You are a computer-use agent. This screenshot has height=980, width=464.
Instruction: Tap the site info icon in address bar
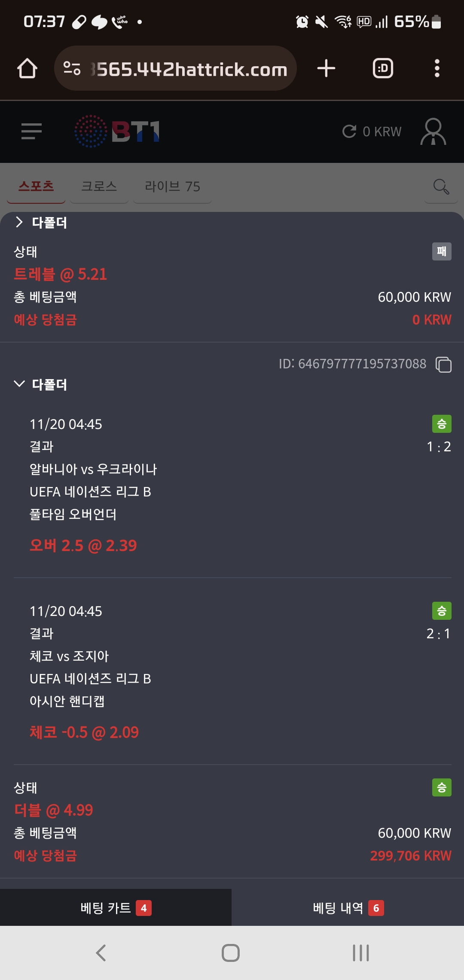[x=72, y=68]
